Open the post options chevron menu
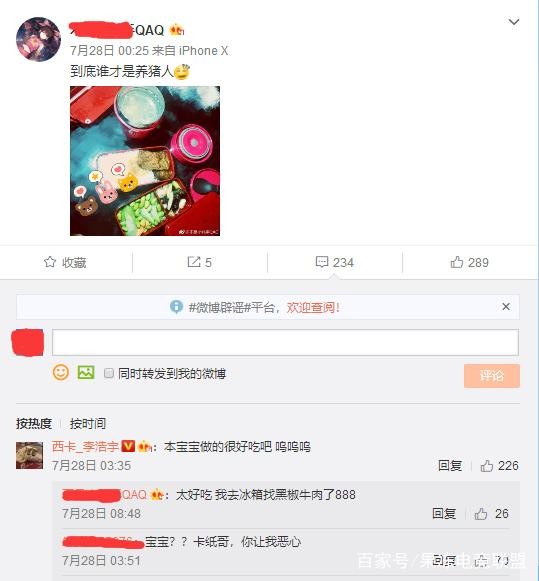 click(x=513, y=22)
